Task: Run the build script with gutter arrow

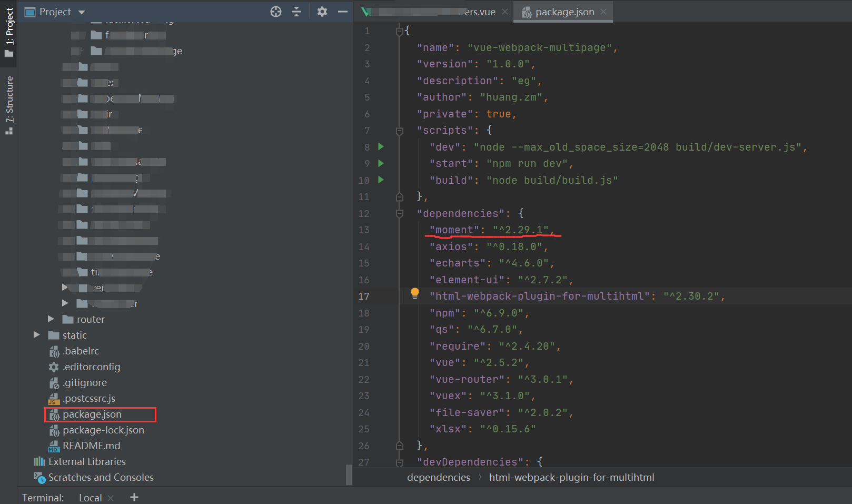Action: [381, 180]
